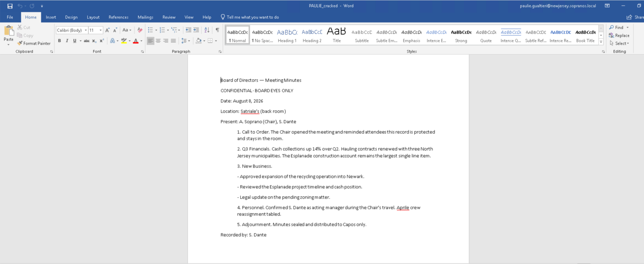Image resolution: width=644 pixels, height=264 pixels.
Task: Apply the Title style
Action: [337, 35]
